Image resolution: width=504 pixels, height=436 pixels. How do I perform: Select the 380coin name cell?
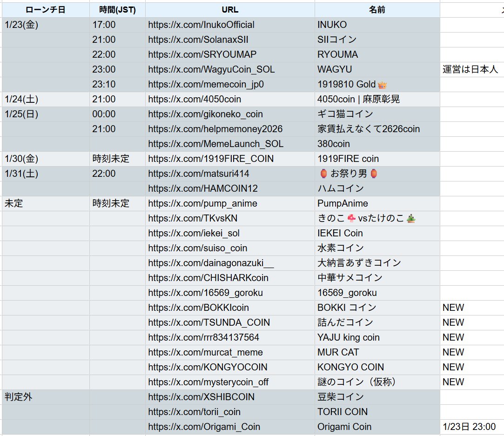tap(377, 144)
